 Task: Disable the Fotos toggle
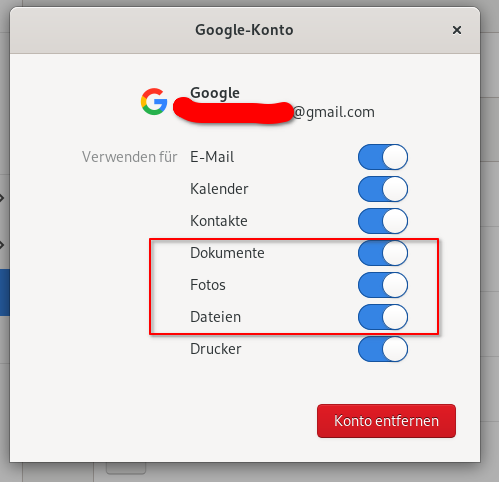click(x=383, y=285)
